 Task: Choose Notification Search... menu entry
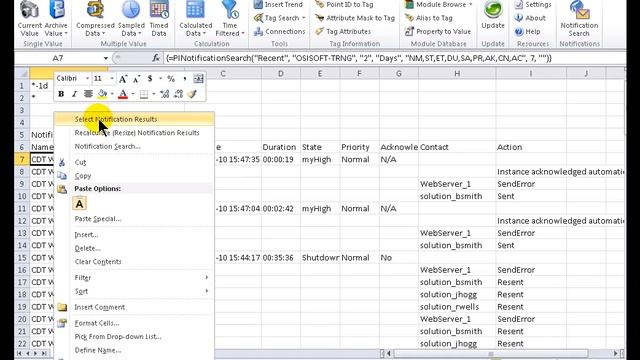pyautogui.click(x=133, y=146)
